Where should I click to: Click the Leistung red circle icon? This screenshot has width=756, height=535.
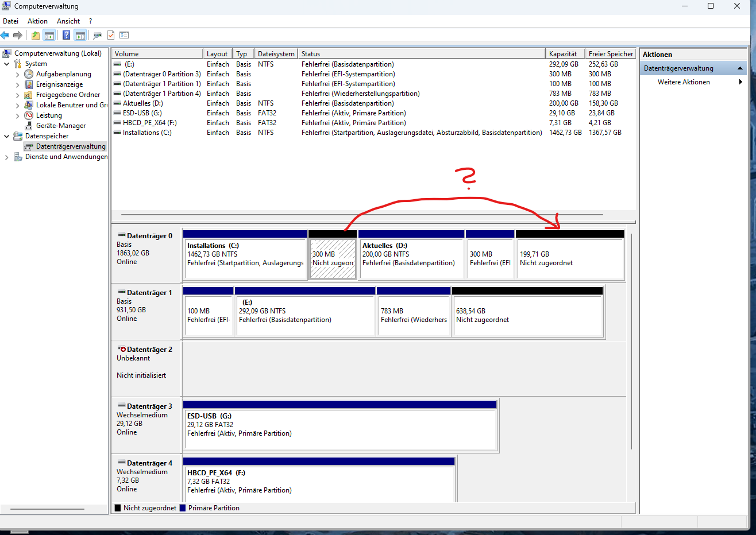coord(29,115)
